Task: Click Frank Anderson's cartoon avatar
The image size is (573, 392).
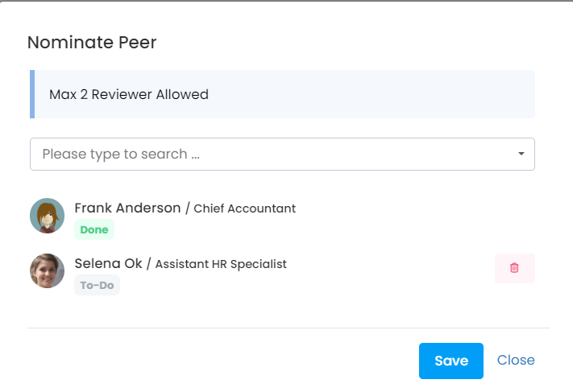Action: coord(47,216)
